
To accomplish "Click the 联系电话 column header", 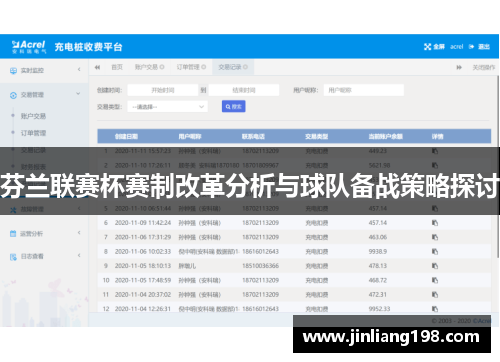I will (253, 136).
